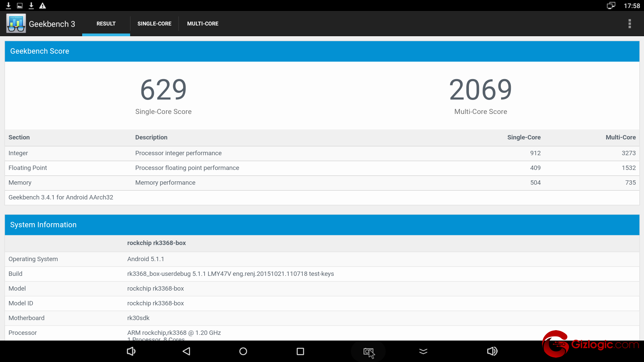
Task: Tap the Android back navigation button
Action: [x=186, y=351]
